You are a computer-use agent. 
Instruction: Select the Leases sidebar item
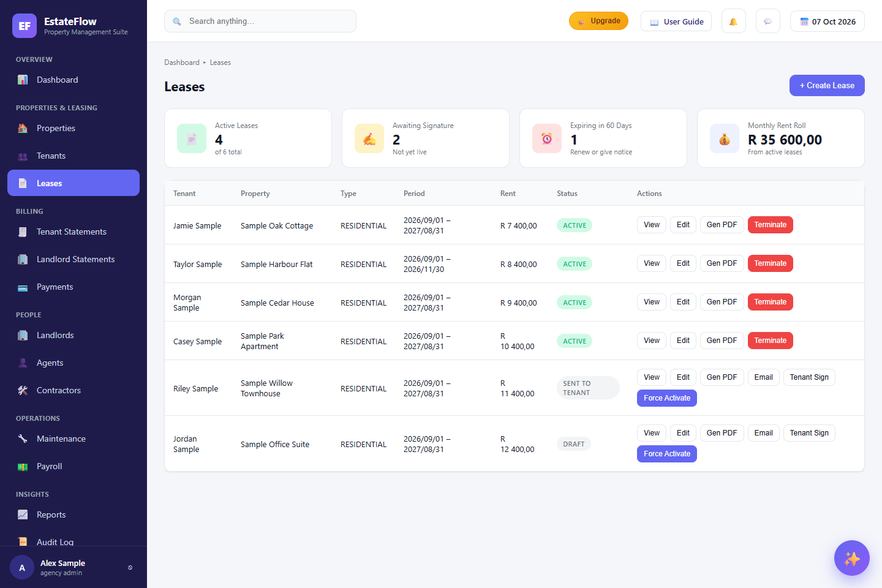click(73, 183)
